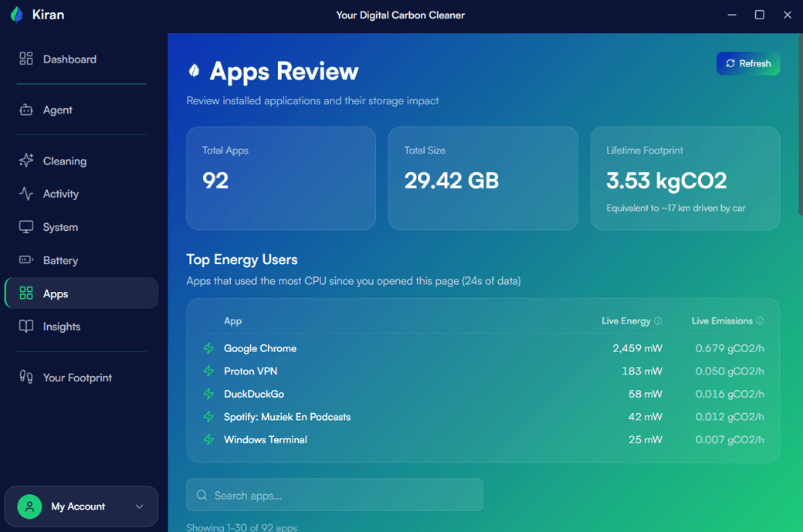
Task: Click the Total Apps 92 card
Action: point(280,178)
